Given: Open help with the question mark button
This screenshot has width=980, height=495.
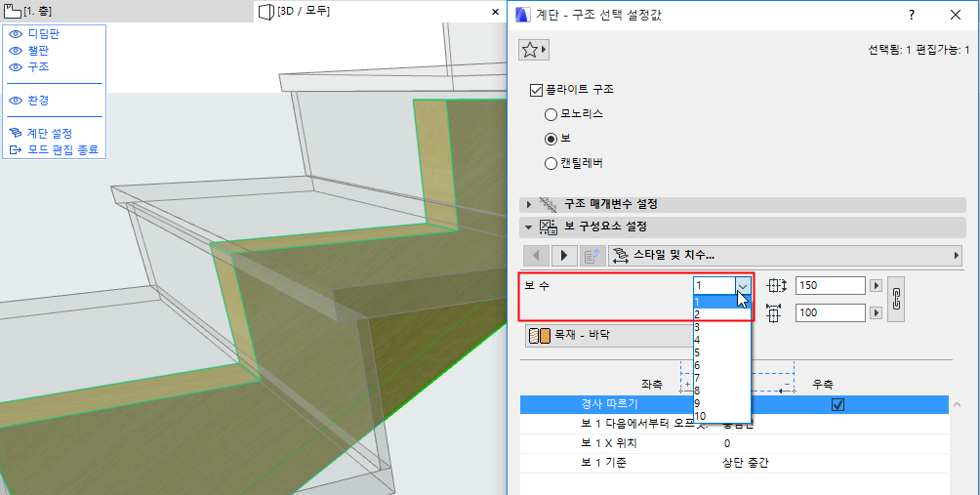Looking at the screenshot, I should (x=912, y=15).
